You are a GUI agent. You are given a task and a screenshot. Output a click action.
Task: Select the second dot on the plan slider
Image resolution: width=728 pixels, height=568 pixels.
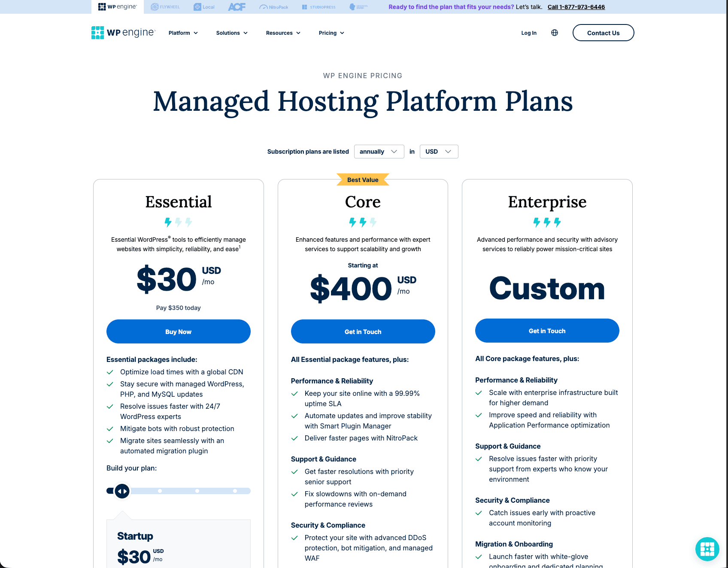pyautogui.click(x=197, y=491)
